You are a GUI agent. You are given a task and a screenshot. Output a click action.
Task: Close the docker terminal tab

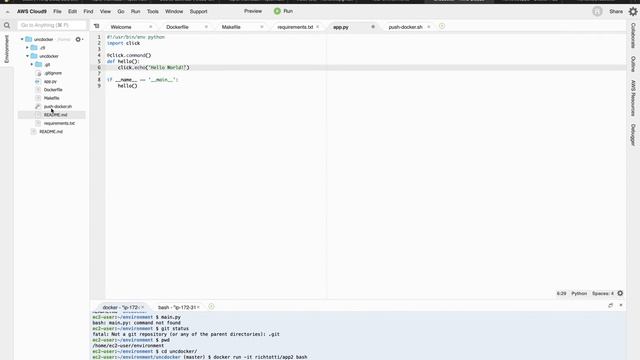tap(142, 307)
